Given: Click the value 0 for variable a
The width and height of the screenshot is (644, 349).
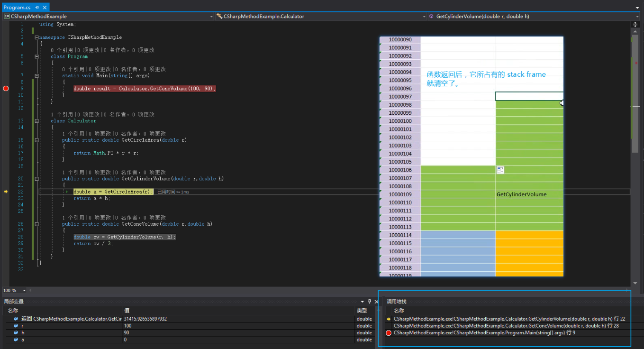Looking at the screenshot, I should point(125,340).
